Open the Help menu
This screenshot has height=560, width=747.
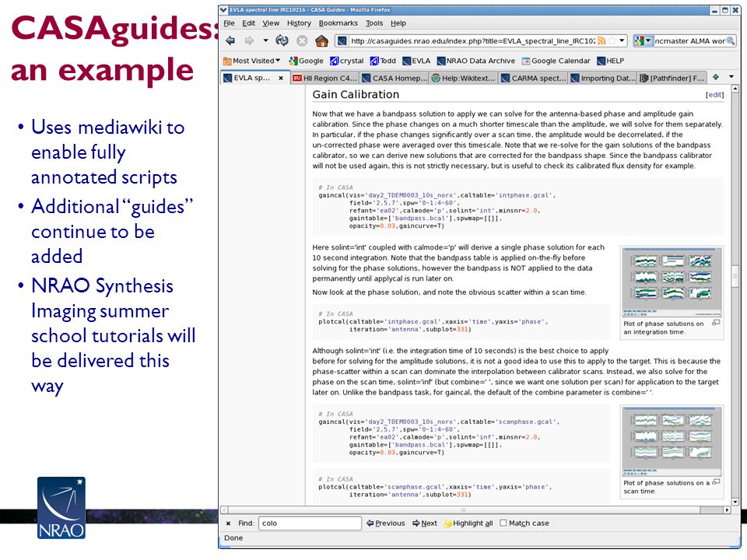[x=398, y=23]
